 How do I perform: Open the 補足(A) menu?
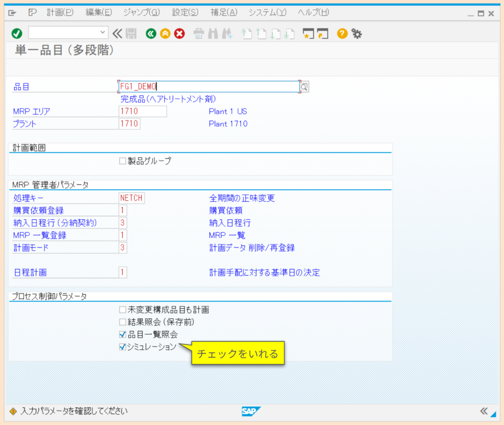tap(224, 12)
